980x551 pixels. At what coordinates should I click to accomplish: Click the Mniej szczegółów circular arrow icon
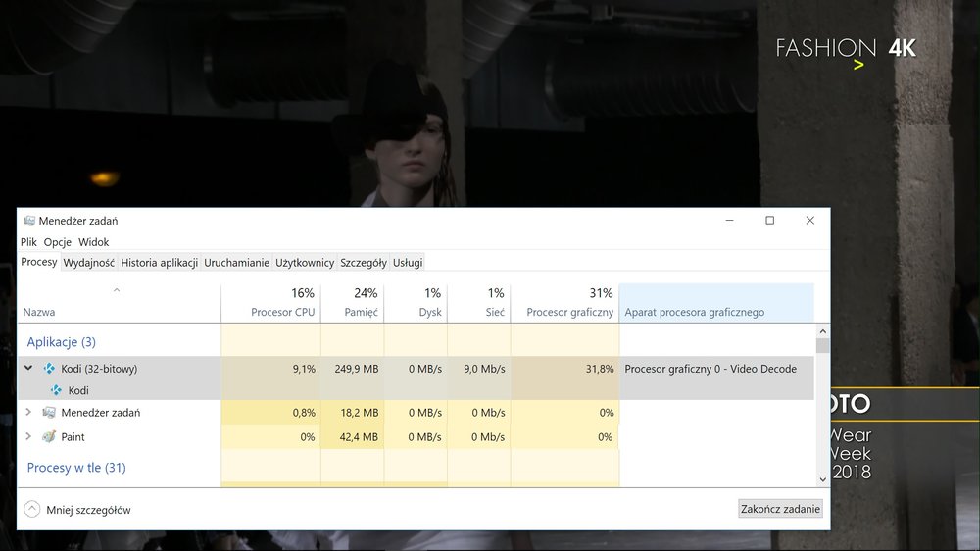(x=32, y=509)
